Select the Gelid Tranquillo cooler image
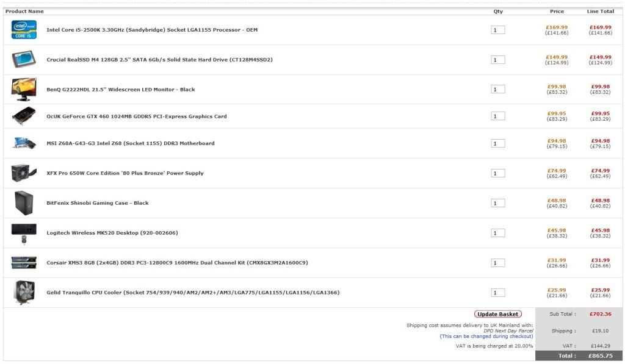The height and width of the screenshot is (364, 625). 24,293
